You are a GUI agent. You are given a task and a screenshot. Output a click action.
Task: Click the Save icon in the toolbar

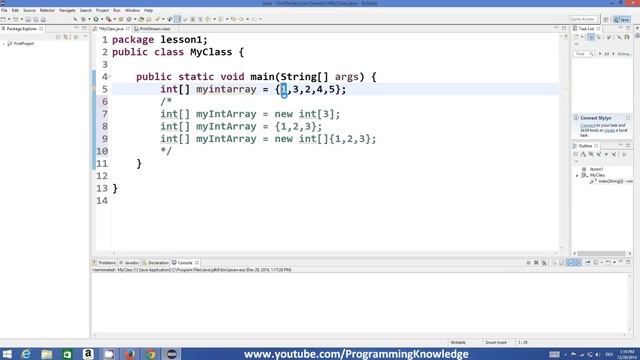(x=28, y=19)
